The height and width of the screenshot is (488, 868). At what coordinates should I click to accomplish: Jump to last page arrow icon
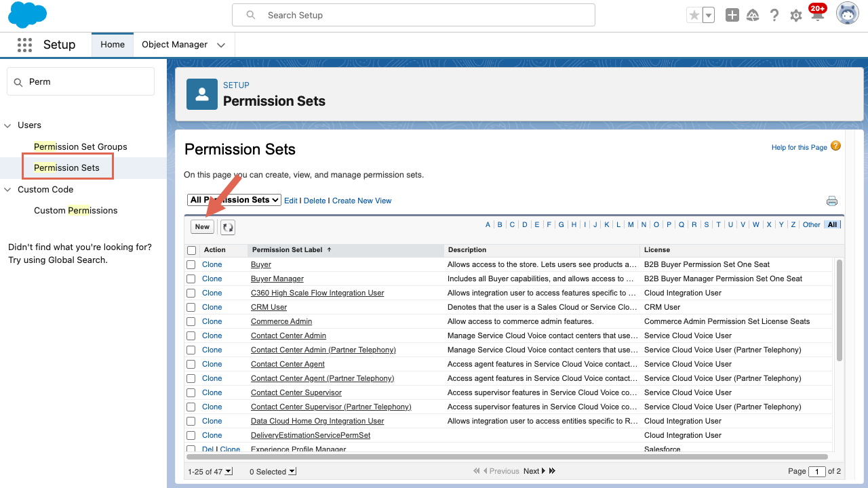(x=552, y=471)
